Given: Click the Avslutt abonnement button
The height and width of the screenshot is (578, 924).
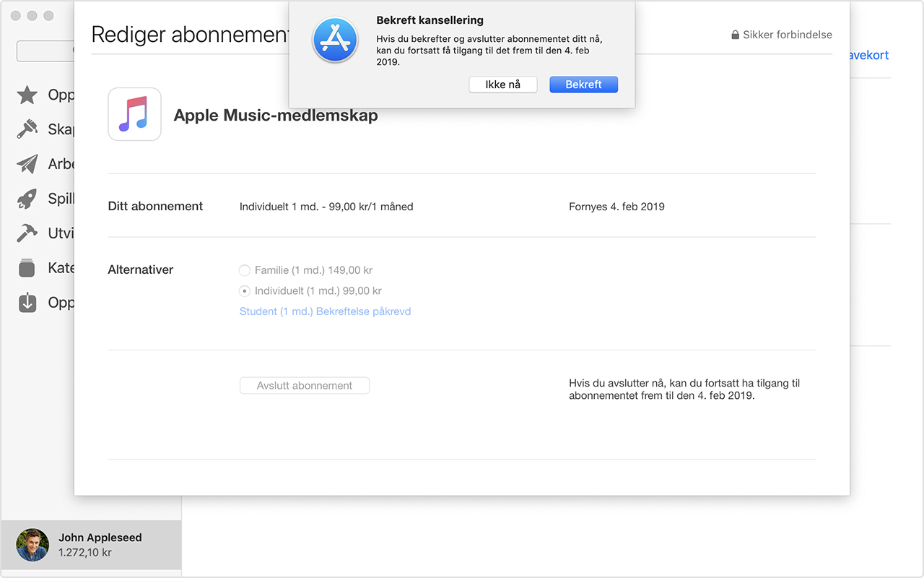Looking at the screenshot, I should click(305, 386).
